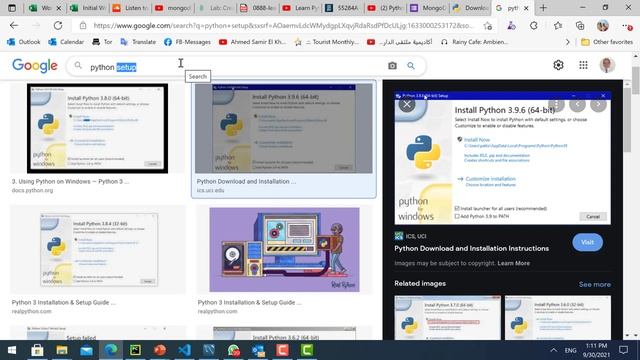The image size is (640, 360).
Task: Open the browser profile avatar
Action: [603, 26]
